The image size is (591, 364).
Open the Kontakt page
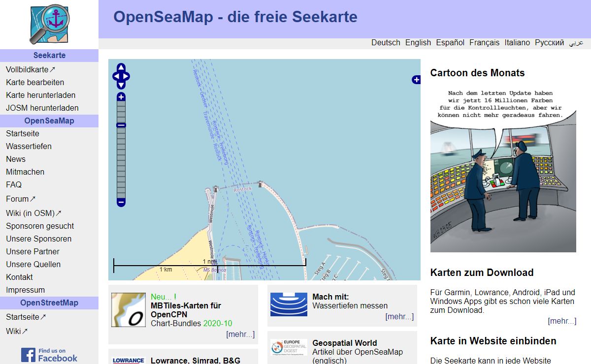coord(19,277)
